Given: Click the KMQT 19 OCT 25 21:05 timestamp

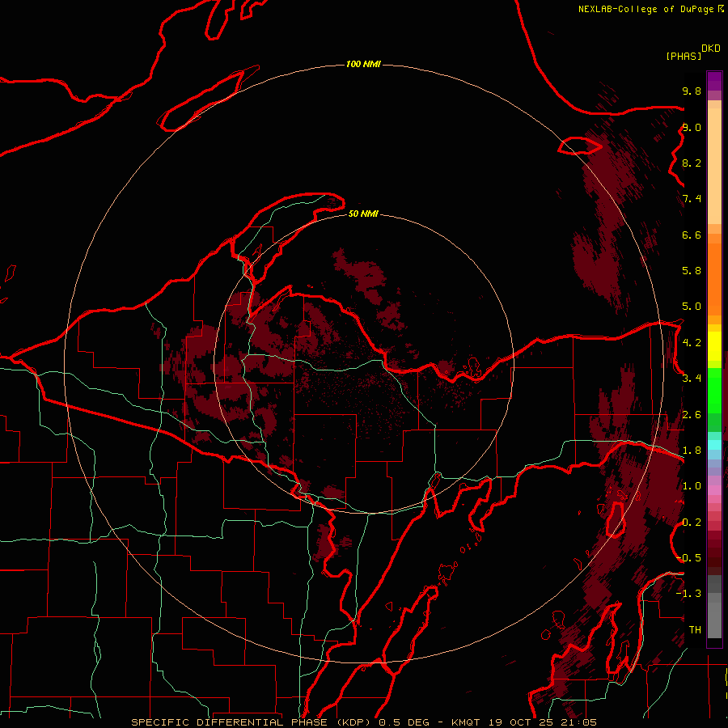Looking at the screenshot, I should [x=524, y=722].
